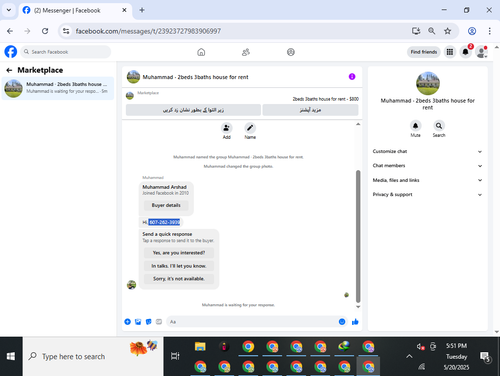Click the listing title with $800 price
500x376 pixels.
pos(325,99)
